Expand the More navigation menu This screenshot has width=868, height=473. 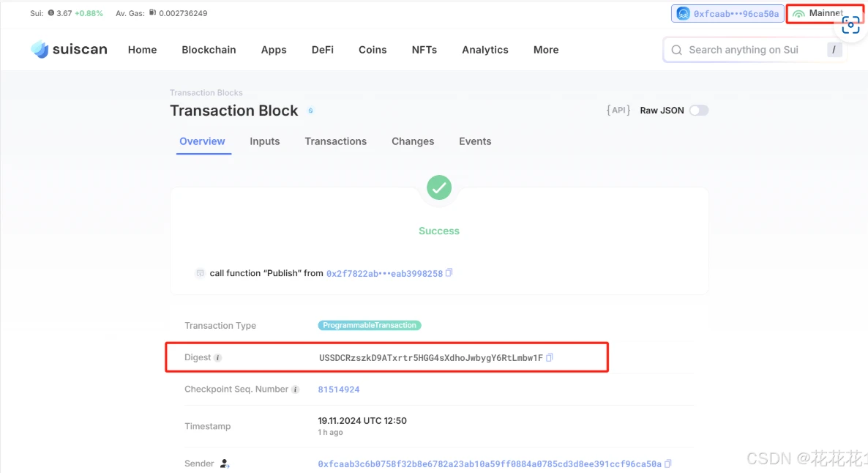[546, 50]
